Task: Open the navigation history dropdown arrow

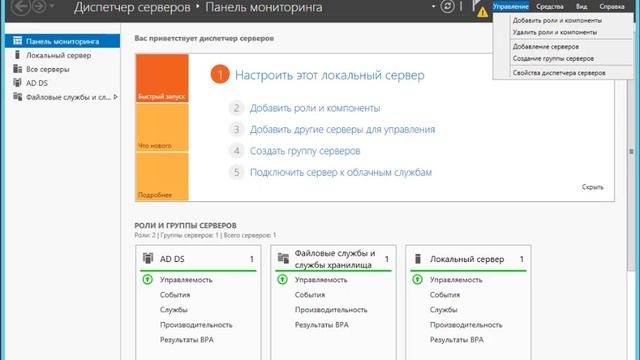Action: point(52,6)
